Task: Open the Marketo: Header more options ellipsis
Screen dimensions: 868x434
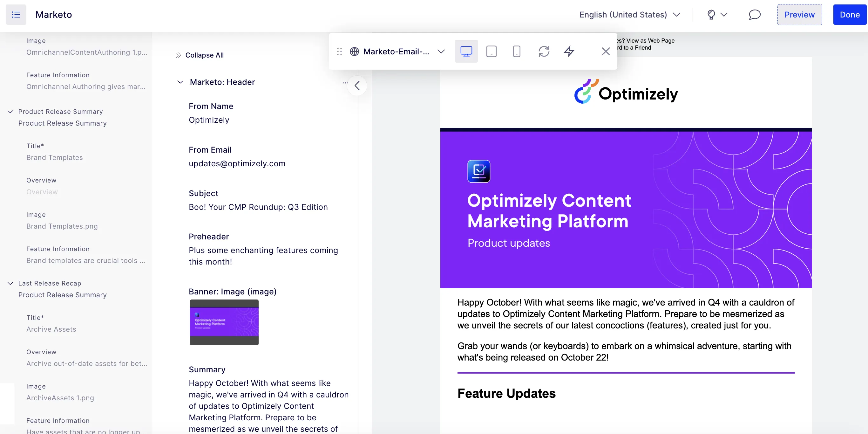Action: [345, 83]
